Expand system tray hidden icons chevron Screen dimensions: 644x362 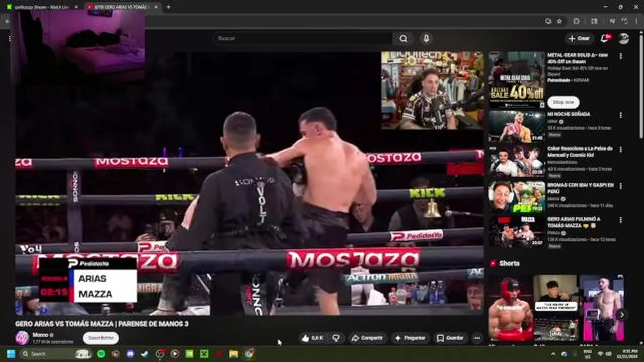tap(553, 354)
